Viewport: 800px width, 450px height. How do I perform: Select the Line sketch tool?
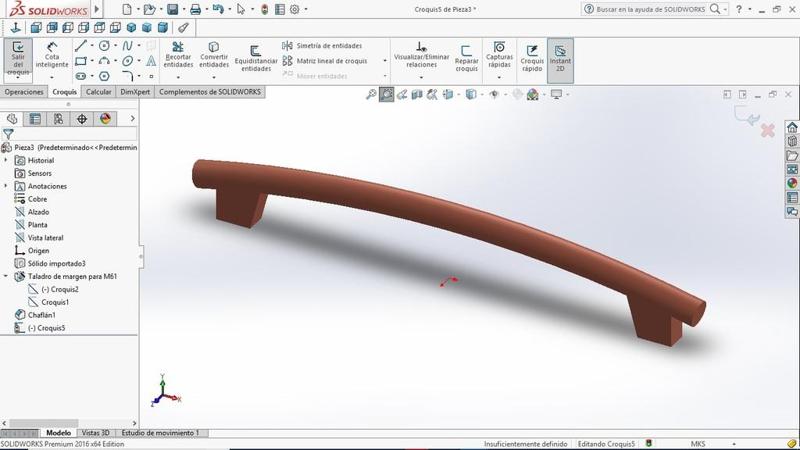pos(81,46)
